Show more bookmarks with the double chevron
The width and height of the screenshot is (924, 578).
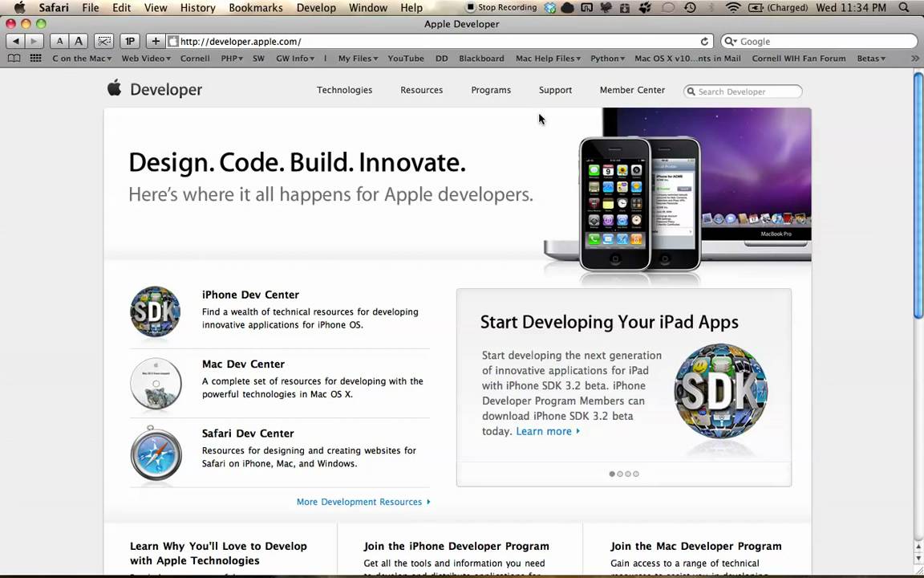(914, 59)
